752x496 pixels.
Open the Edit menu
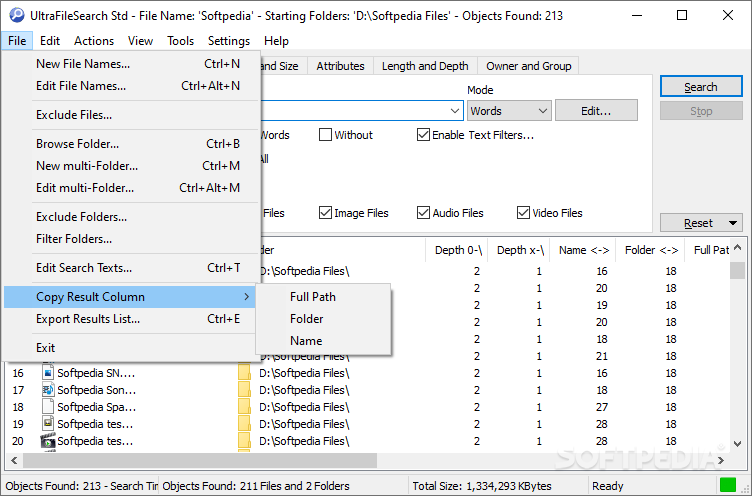[x=50, y=41]
